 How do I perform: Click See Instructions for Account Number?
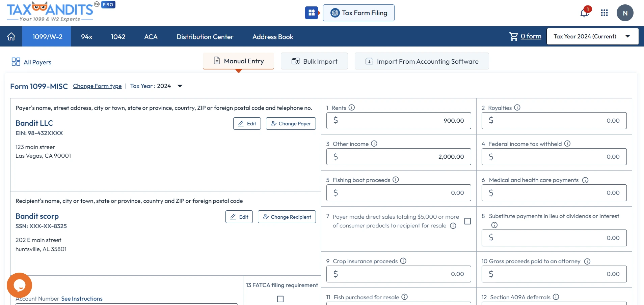pyautogui.click(x=82, y=299)
